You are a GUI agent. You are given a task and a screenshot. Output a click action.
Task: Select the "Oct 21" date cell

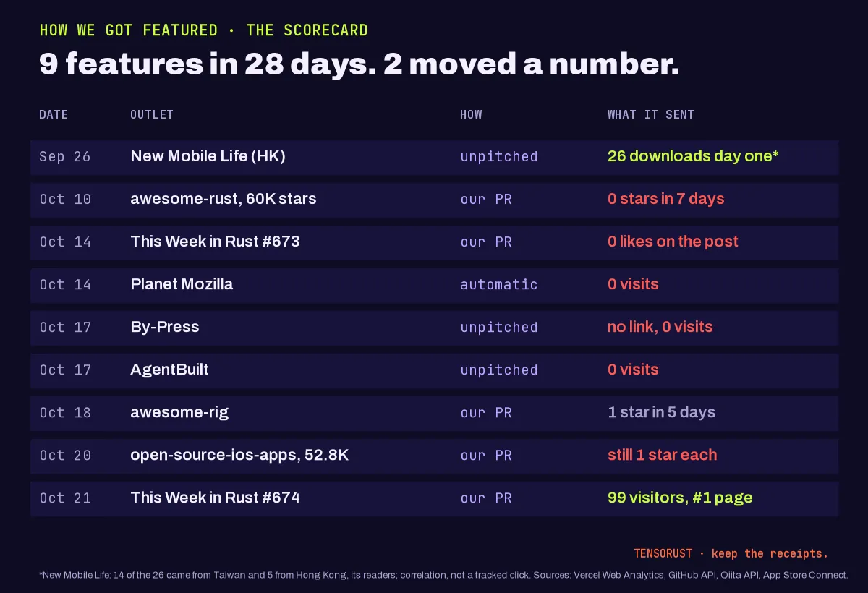click(65, 498)
